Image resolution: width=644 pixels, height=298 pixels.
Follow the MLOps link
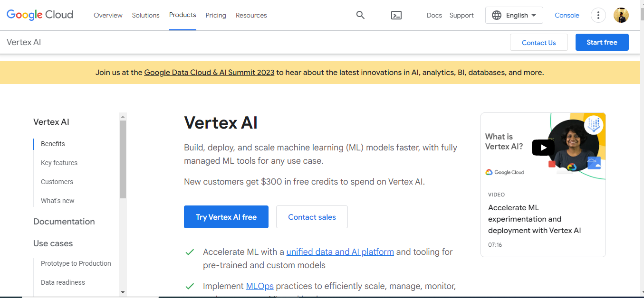coord(260,286)
